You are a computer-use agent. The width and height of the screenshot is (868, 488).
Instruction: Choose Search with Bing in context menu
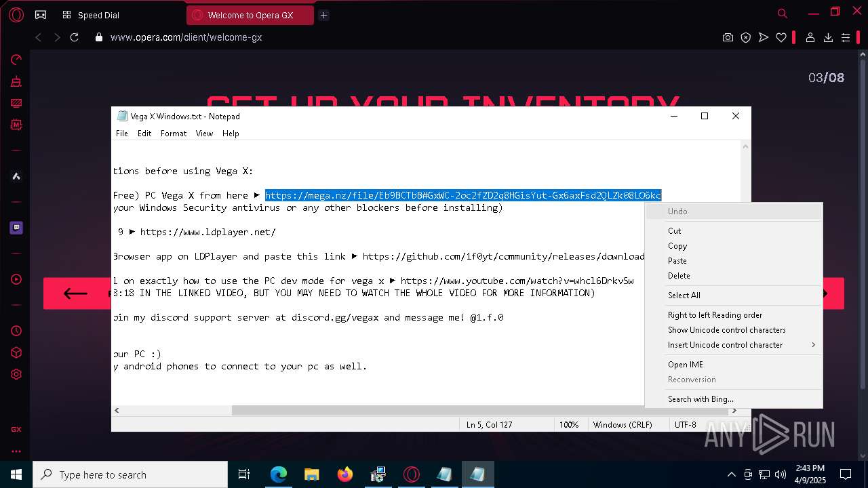point(734,399)
